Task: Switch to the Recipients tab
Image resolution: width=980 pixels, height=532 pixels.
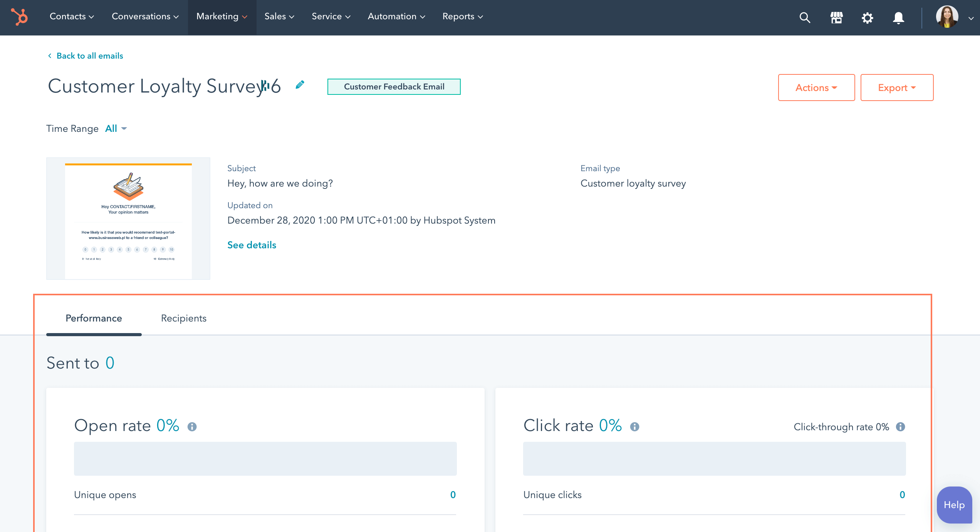Action: pyautogui.click(x=183, y=318)
